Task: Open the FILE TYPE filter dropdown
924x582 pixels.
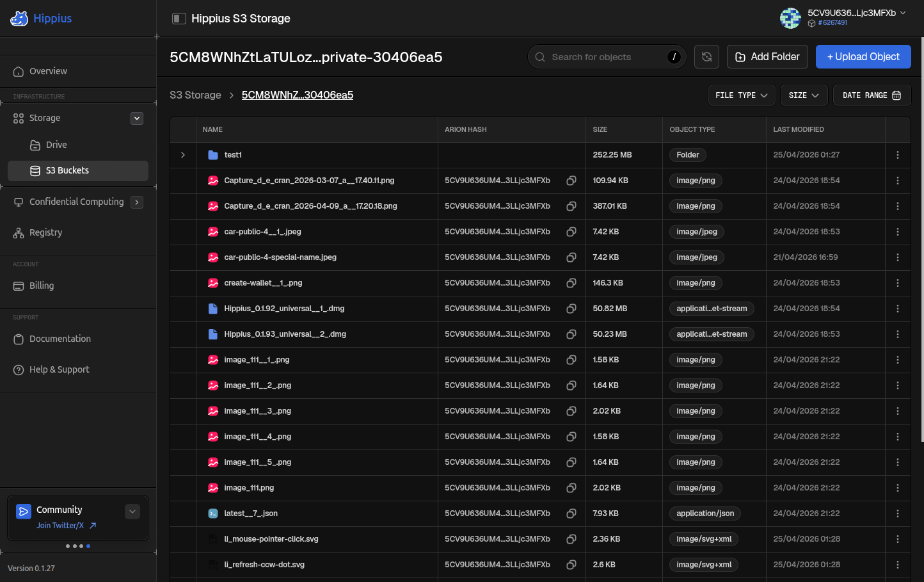Action: click(x=742, y=95)
